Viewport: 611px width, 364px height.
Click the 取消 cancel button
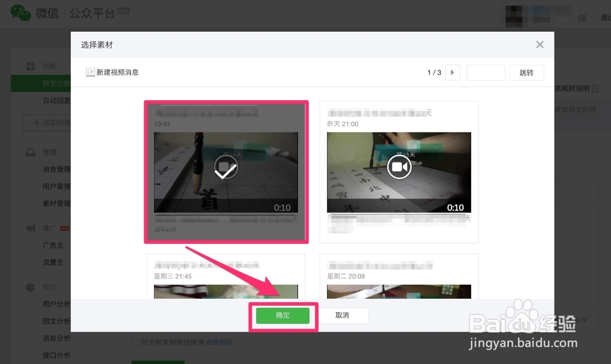[x=344, y=315]
